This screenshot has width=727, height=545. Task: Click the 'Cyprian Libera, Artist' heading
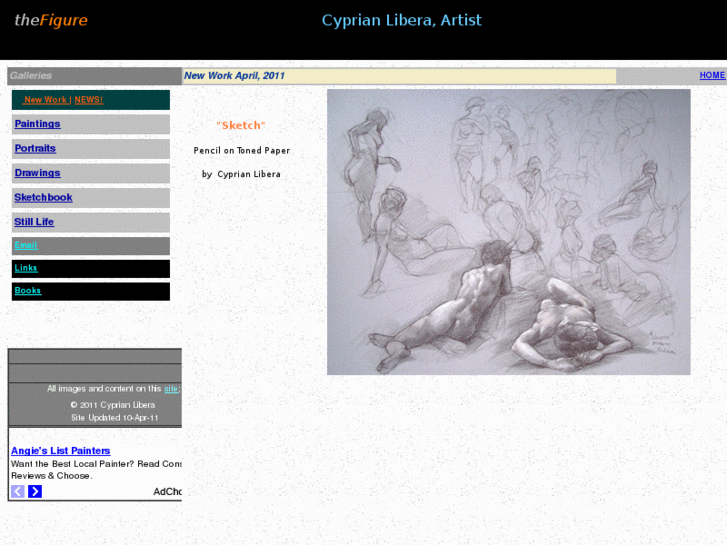click(402, 20)
